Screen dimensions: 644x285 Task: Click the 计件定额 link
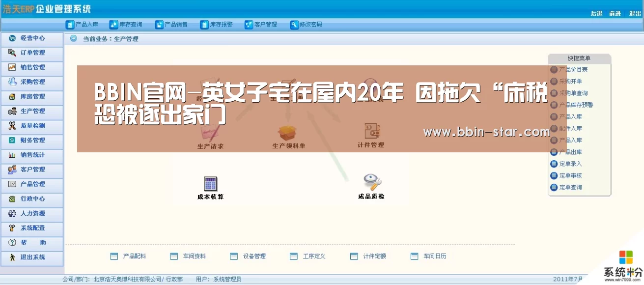tap(368, 256)
